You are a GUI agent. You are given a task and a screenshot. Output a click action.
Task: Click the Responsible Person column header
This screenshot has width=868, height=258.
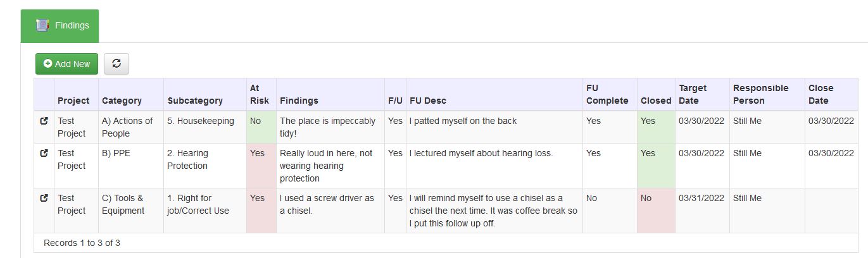coord(761,94)
